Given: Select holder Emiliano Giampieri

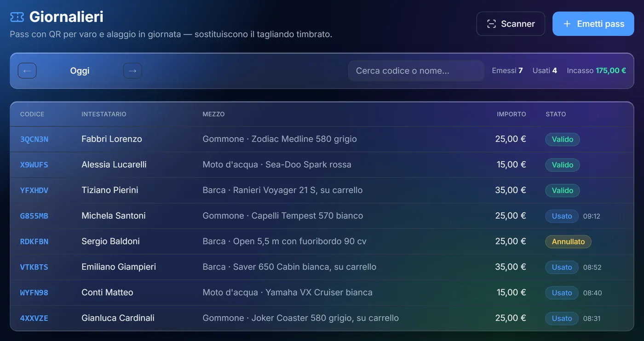Looking at the screenshot, I should click(119, 267).
